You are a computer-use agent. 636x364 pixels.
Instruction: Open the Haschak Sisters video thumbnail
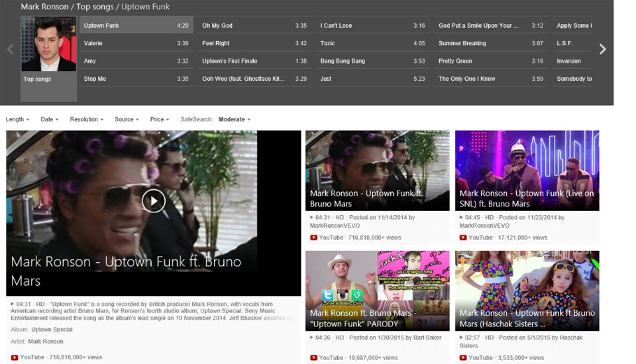527,290
